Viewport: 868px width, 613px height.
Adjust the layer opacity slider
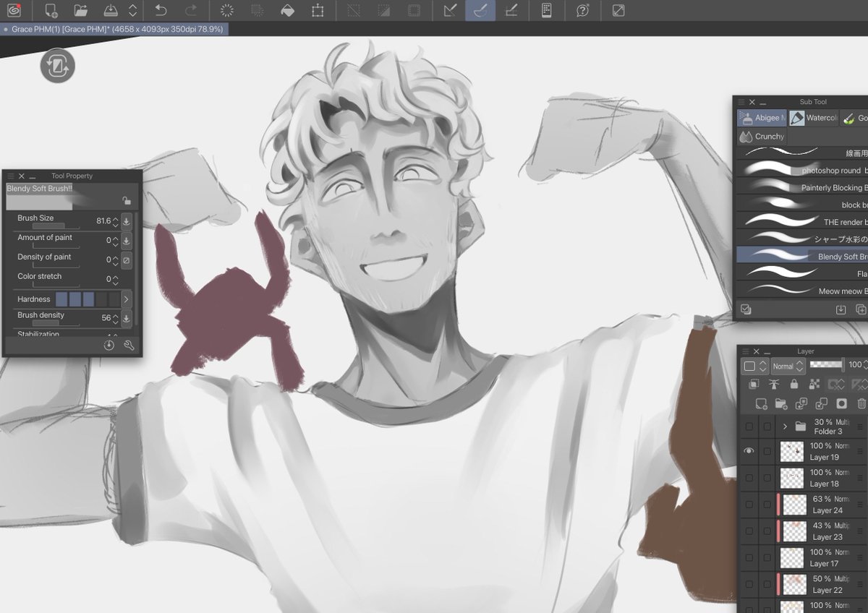(827, 365)
